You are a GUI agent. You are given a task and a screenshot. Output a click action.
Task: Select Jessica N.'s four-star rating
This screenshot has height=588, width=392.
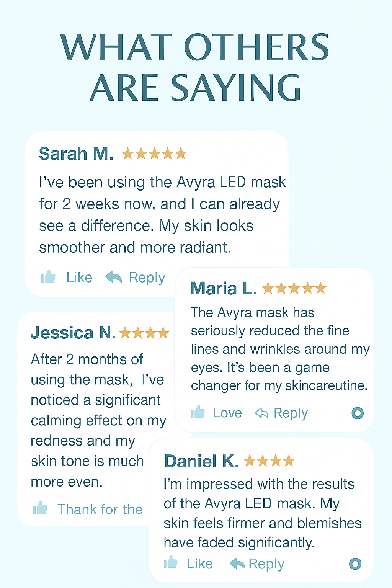pyautogui.click(x=144, y=333)
